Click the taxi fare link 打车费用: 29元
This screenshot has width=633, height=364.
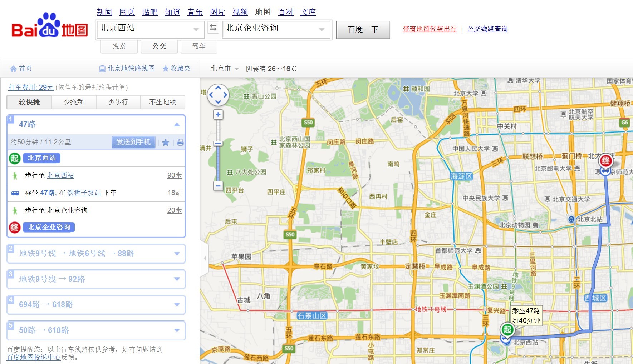(x=31, y=88)
